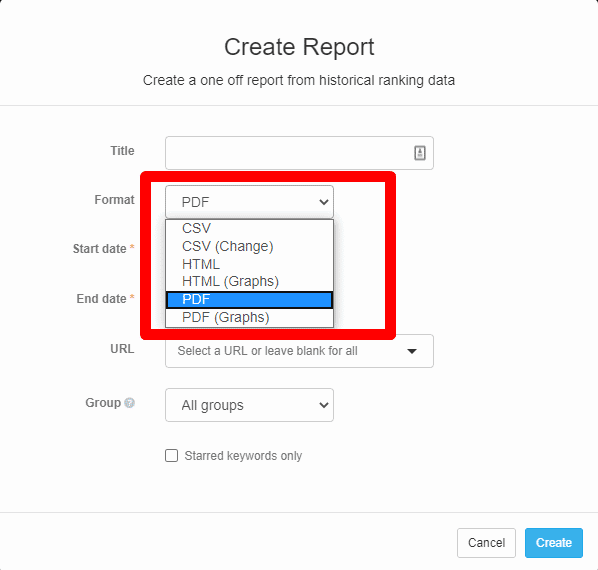Click the Starred keywords only label
598x570 pixels.
click(x=243, y=456)
